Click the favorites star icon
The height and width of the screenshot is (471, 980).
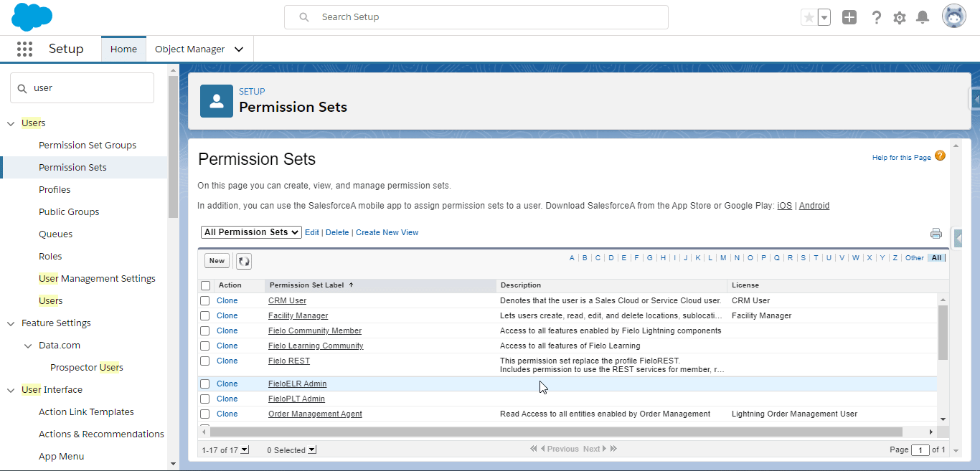point(809,17)
